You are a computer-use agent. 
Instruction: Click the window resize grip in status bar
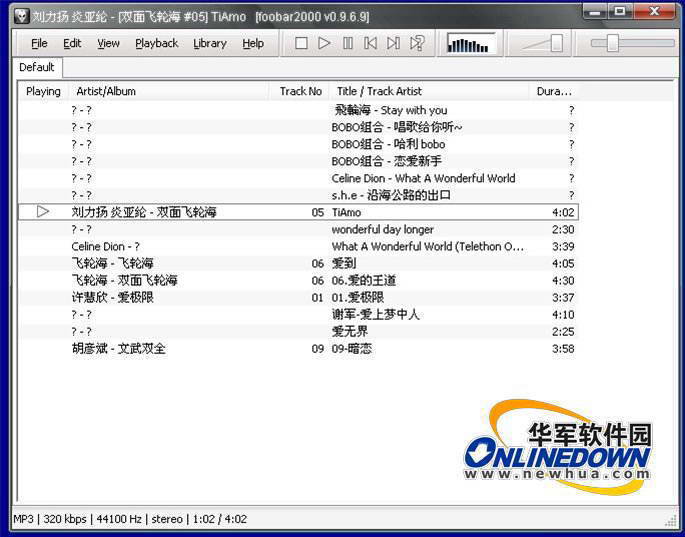[x=671, y=520]
